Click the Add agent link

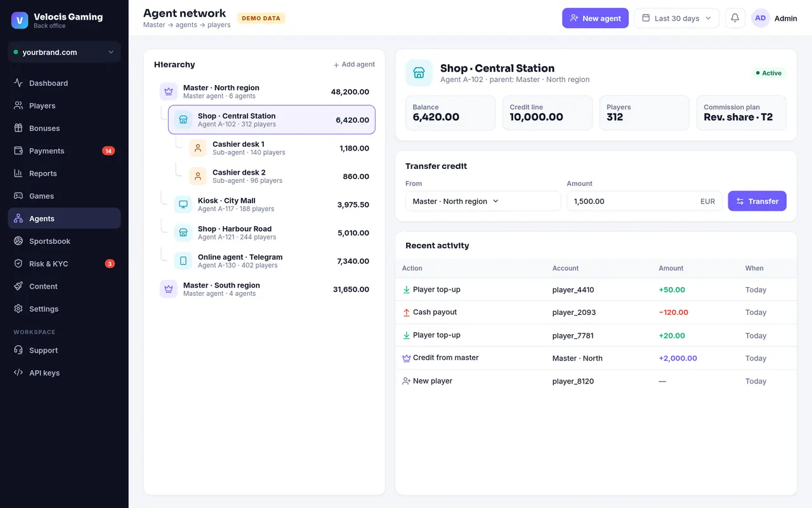[354, 64]
